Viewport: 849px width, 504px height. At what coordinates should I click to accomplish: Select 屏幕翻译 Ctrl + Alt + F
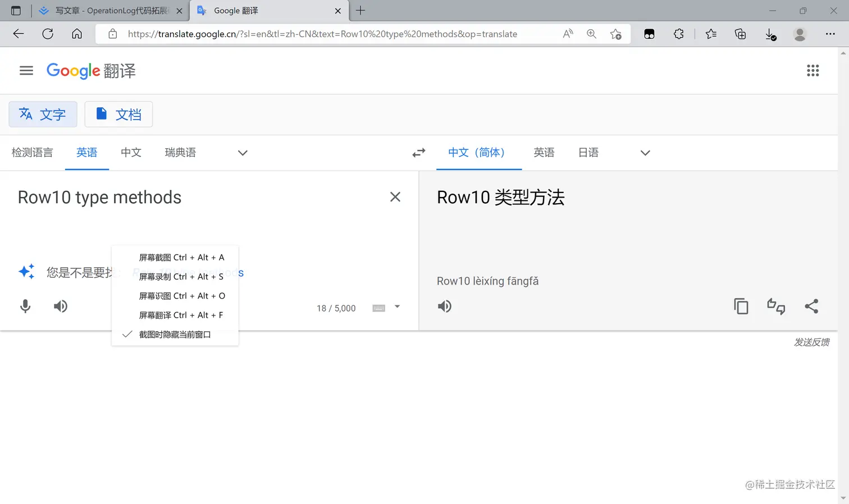coord(175,315)
